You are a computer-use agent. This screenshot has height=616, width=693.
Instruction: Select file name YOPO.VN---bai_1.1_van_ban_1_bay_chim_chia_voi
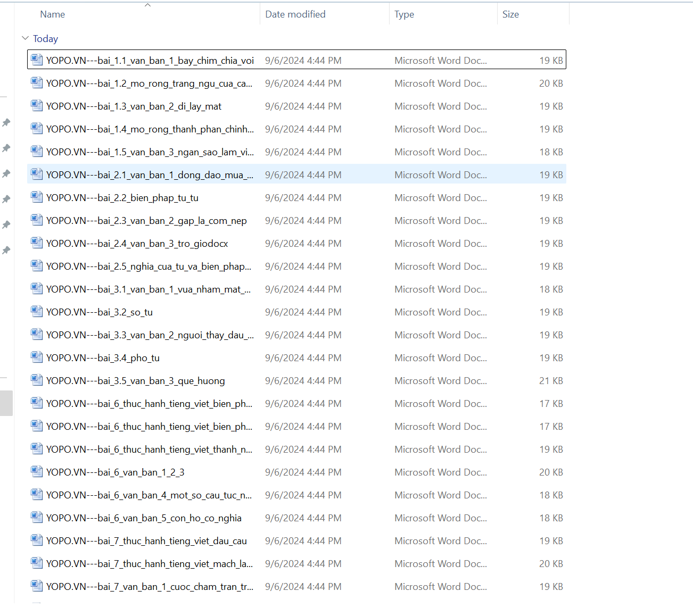coord(150,61)
